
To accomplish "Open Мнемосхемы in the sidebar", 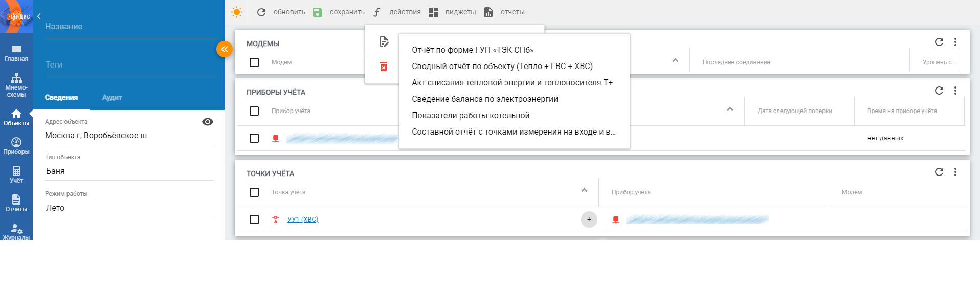I will (x=16, y=85).
